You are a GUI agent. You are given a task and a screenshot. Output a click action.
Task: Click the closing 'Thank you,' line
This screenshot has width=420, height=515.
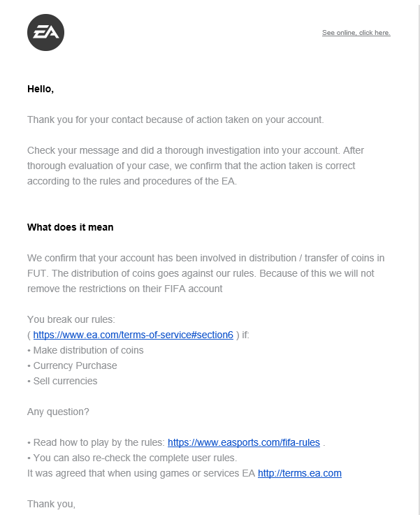tap(51, 504)
